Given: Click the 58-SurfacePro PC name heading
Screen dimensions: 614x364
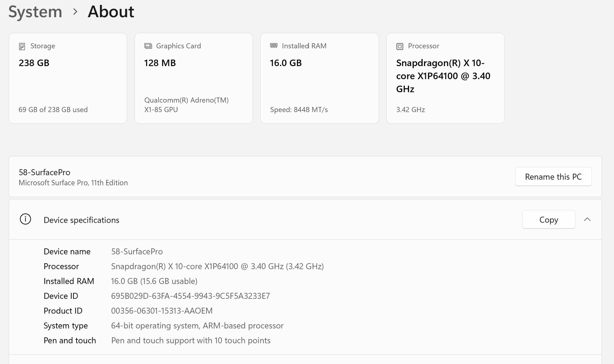Looking at the screenshot, I should [45, 172].
